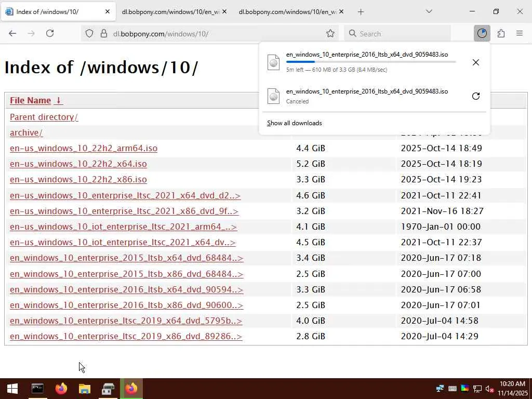Go back to the previous page

point(12,33)
